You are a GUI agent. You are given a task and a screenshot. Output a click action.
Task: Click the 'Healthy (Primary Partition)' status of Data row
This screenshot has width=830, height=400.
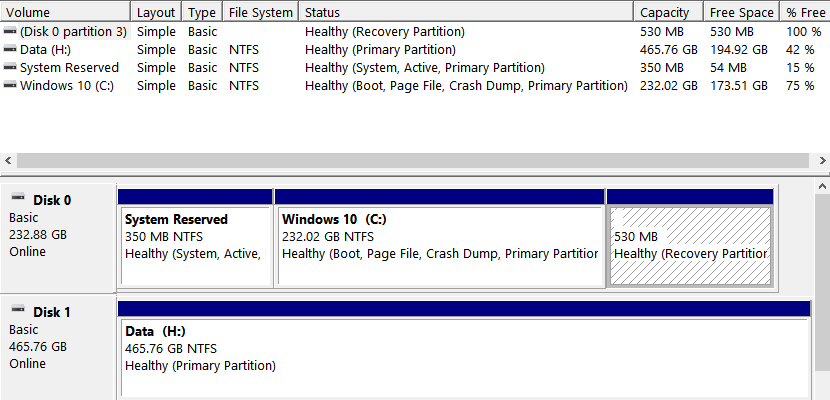(x=380, y=50)
